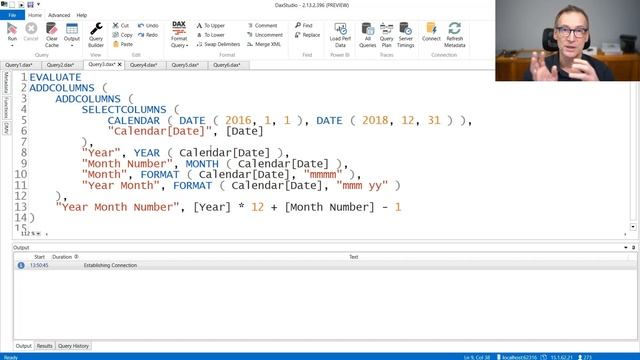This screenshot has height=360, width=640.
Task: Toggle the Server Timings trace
Action: tap(405, 35)
